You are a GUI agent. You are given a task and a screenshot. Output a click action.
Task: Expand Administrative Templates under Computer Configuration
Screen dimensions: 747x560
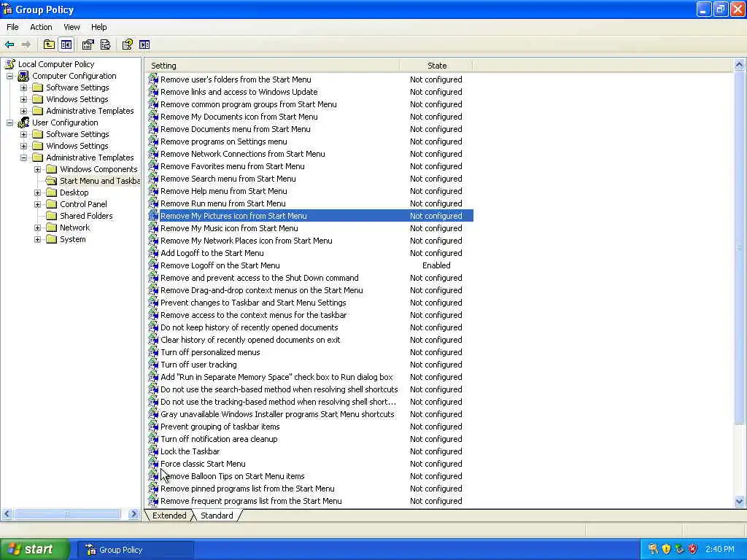[x=23, y=111]
